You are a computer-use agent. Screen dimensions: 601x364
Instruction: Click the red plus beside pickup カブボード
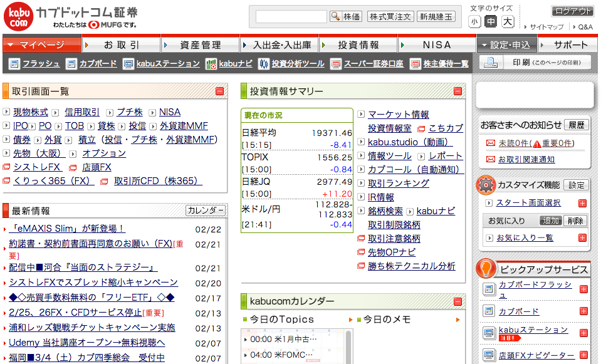tap(583, 311)
